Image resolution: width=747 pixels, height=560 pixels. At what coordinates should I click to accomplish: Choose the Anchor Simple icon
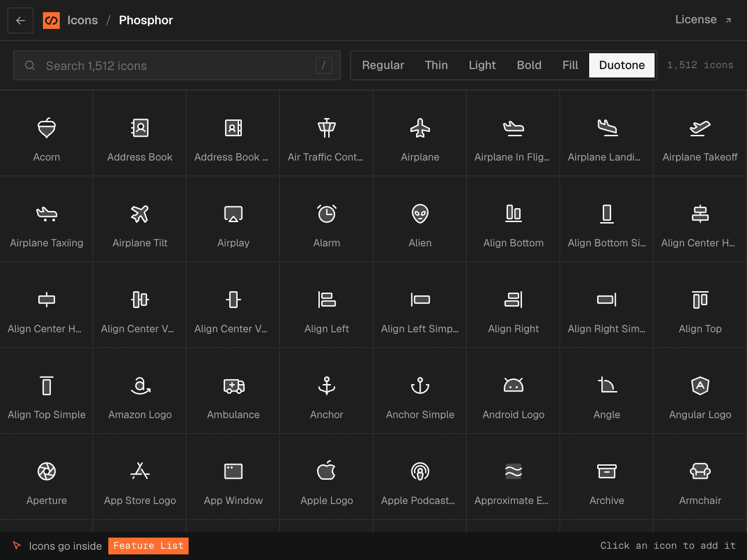click(420, 391)
